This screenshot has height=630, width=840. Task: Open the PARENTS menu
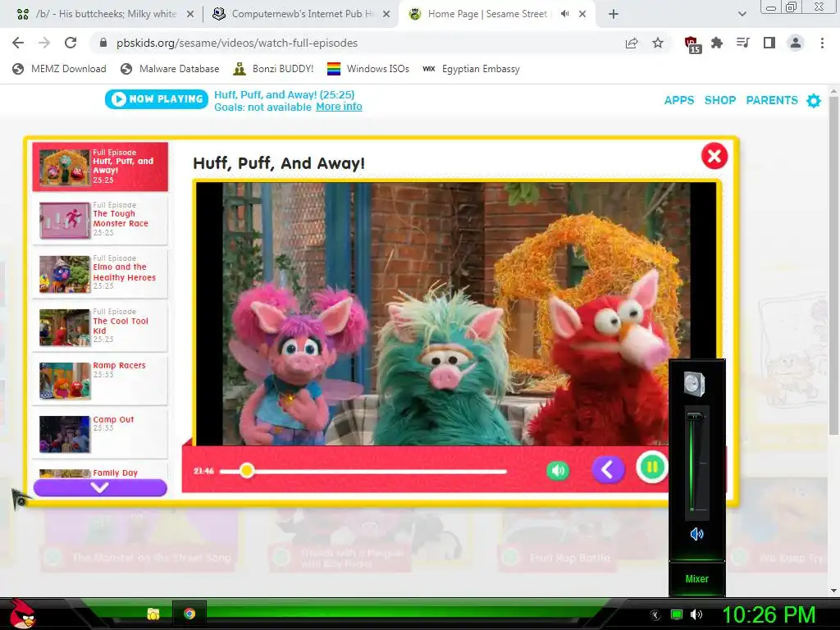[772, 100]
